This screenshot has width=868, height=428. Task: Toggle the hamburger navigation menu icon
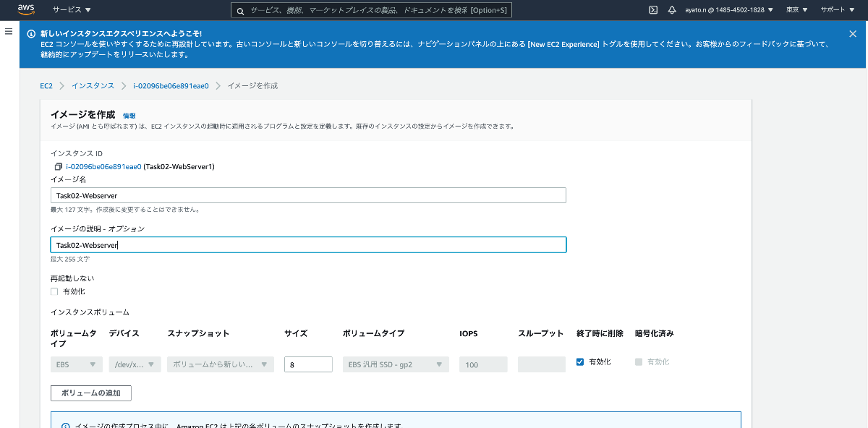(9, 32)
